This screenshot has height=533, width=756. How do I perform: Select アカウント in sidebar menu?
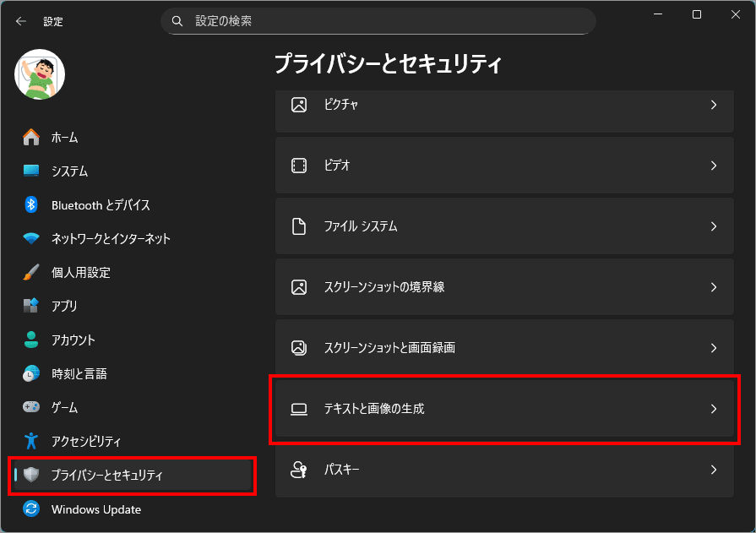tap(73, 340)
